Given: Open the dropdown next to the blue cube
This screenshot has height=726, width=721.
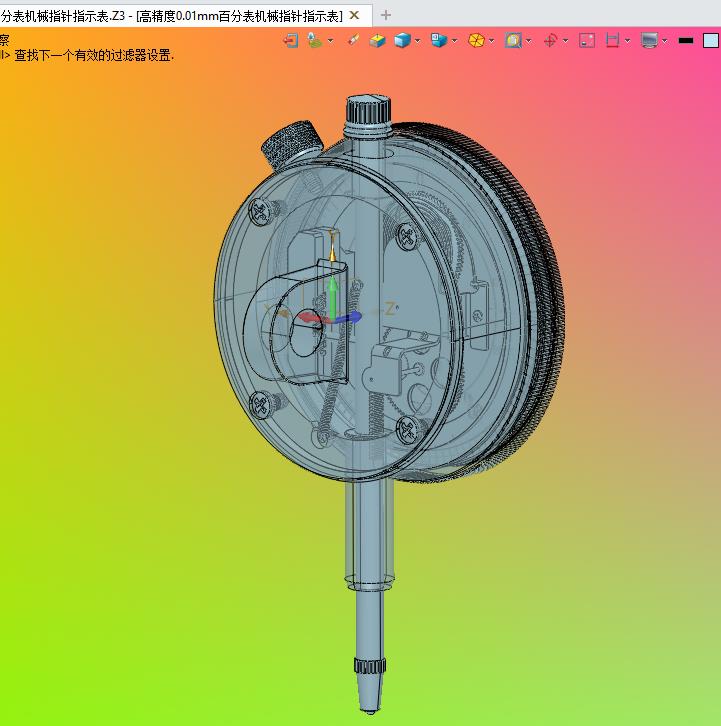Looking at the screenshot, I should click(418, 41).
